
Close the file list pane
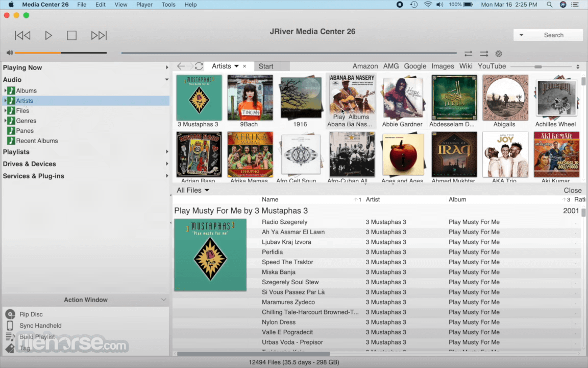tap(572, 190)
